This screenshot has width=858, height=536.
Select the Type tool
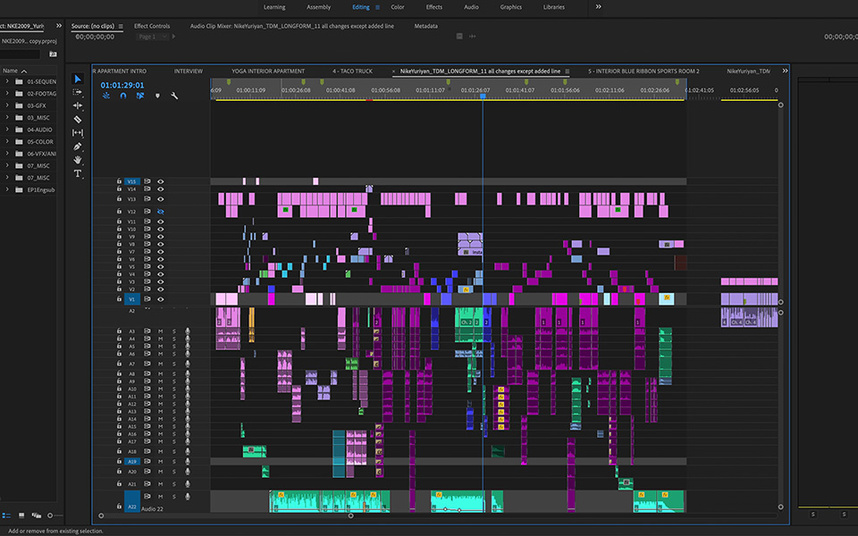78,174
